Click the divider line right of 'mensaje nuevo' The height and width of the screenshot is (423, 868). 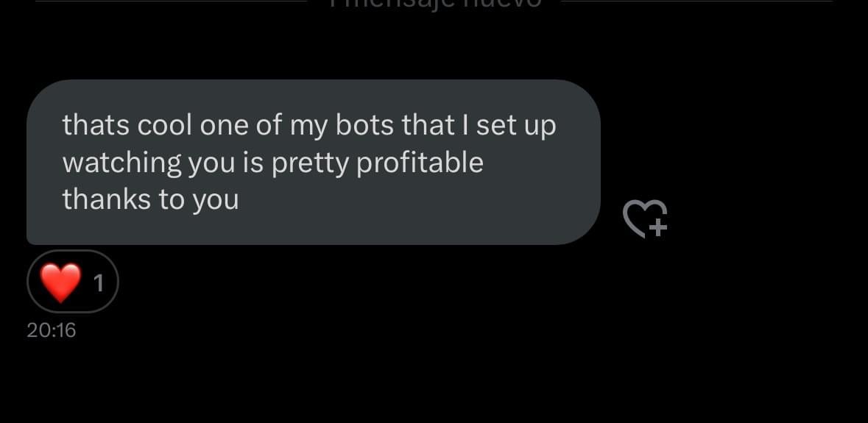click(697, 1)
